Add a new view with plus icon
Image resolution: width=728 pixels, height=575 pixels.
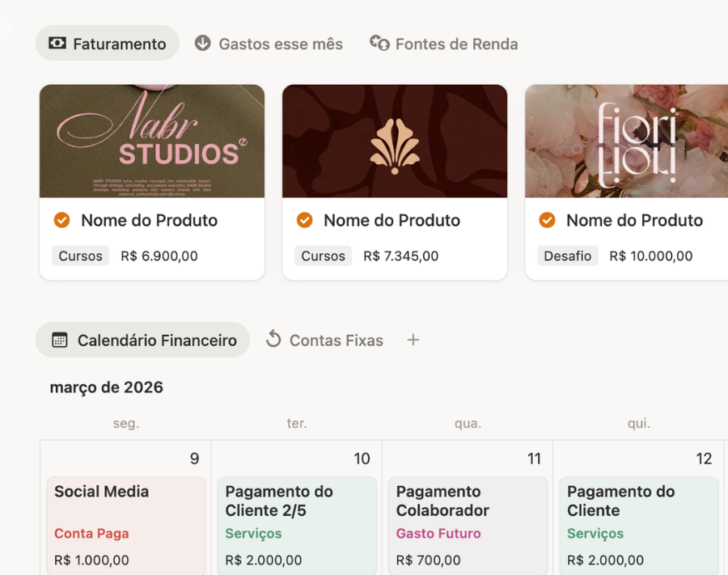[413, 340]
